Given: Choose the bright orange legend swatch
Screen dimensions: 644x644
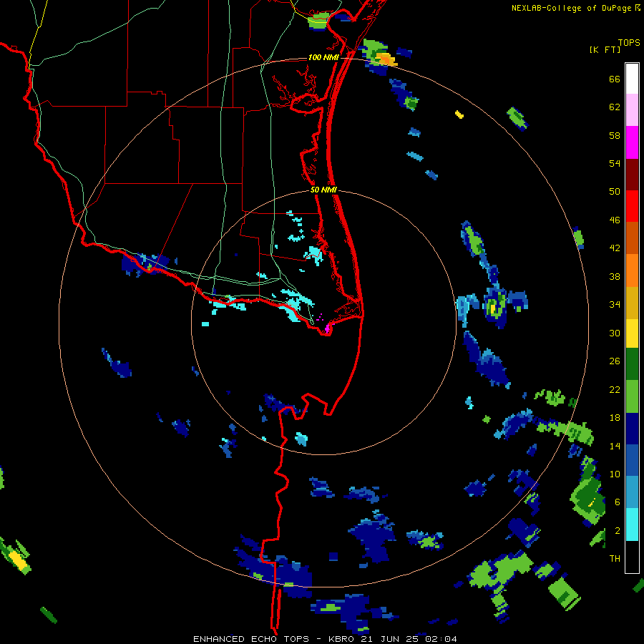Looking at the screenshot, I should 632,270.
